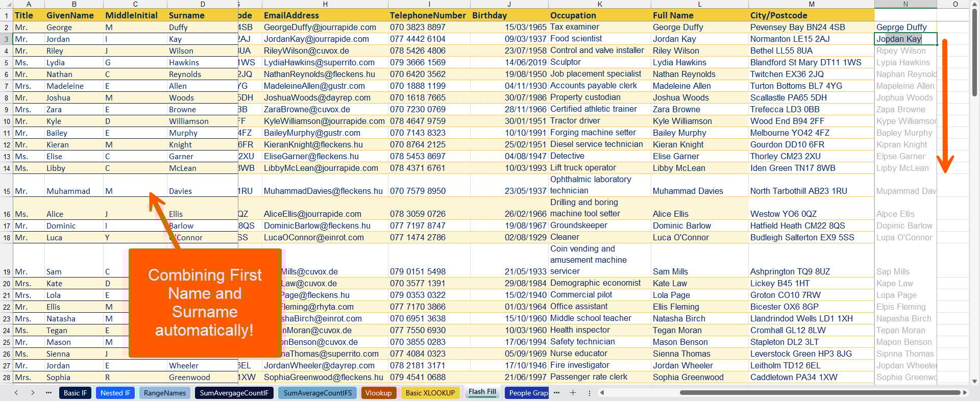Select column A header
The height and width of the screenshot is (401, 980).
click(29, 4)
